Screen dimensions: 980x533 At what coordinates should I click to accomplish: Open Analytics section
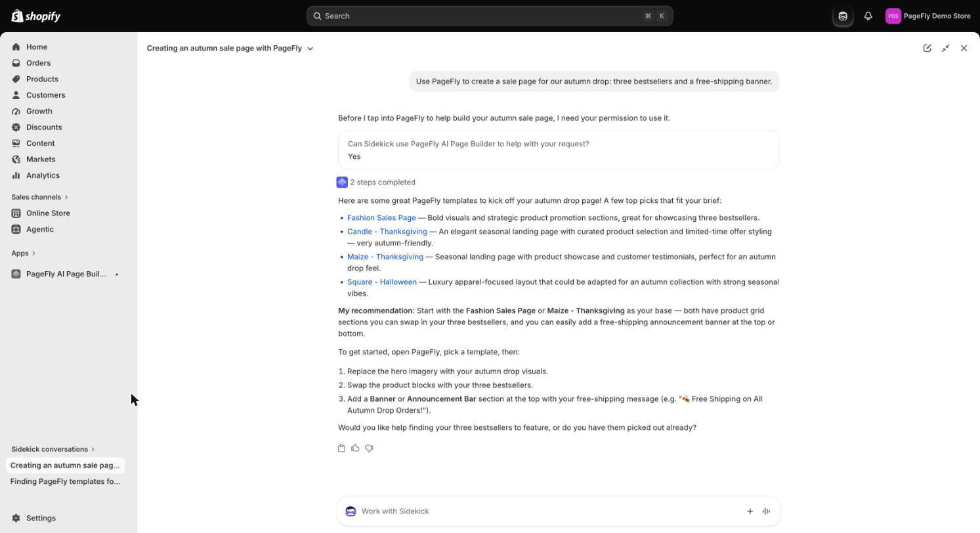[x=43, y=175]
